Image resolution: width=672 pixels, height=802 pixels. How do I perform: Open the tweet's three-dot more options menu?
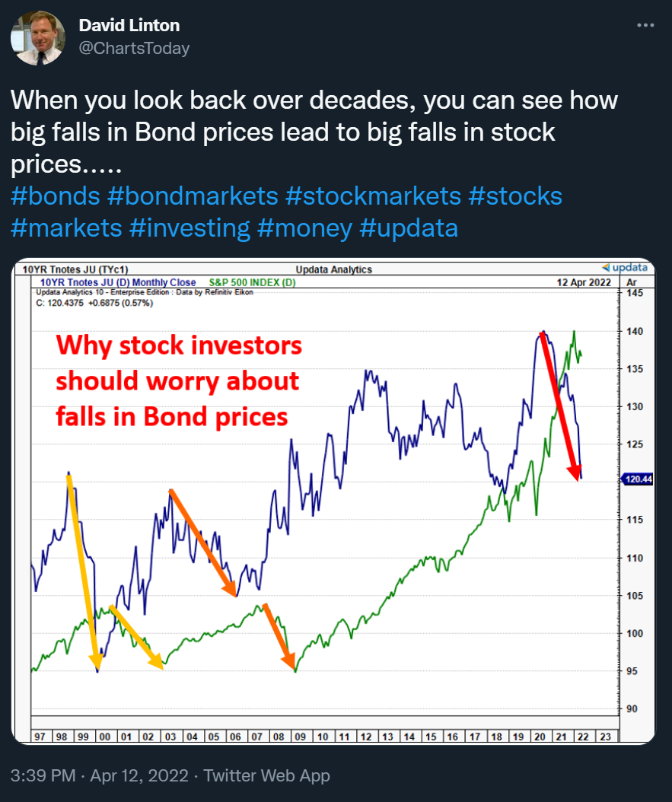click(x=645, y=25)
